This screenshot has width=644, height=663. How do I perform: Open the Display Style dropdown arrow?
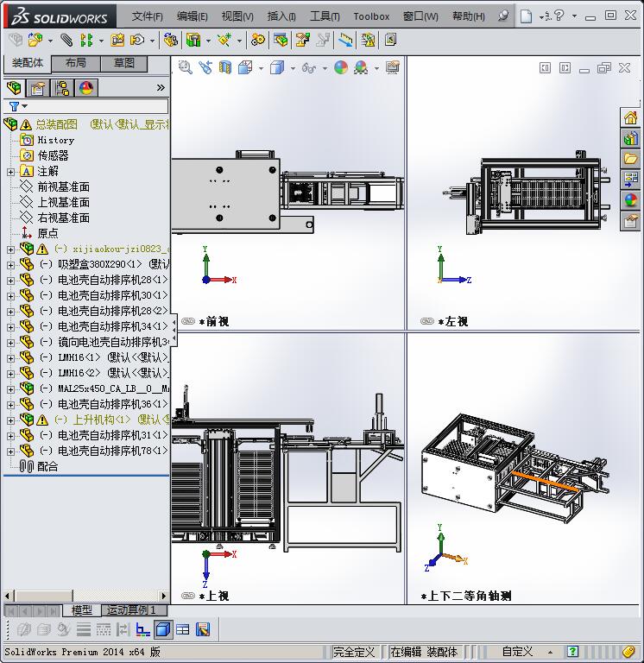tap(293, 68)
